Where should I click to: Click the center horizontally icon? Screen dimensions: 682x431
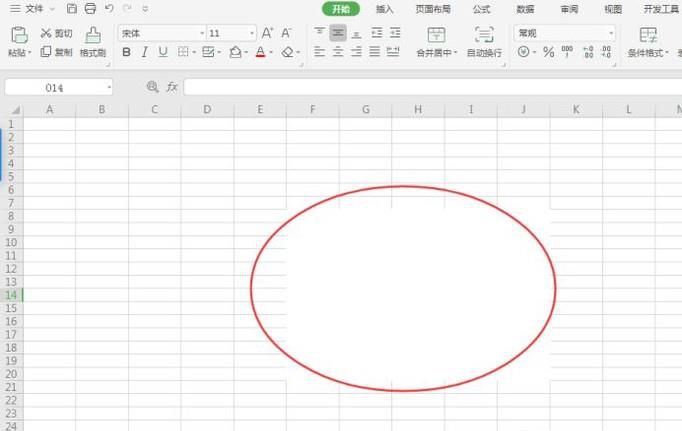[x=338, y=52]
